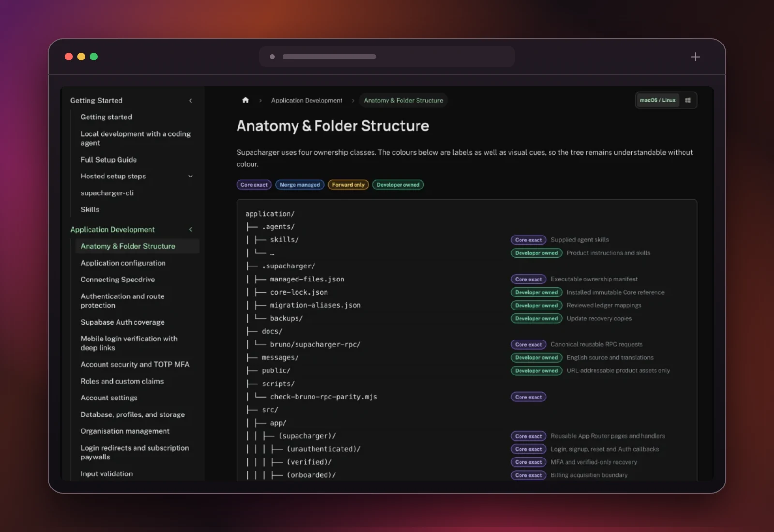Switch to the Windows platform icon
This screenshot has height=532, width=774.
click(688, 100)
